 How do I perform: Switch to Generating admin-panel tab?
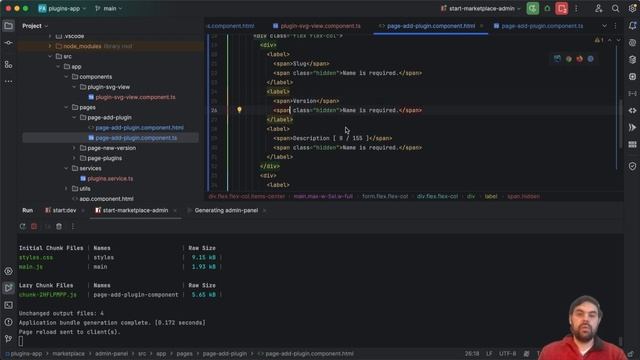pyautogui.click(x=226, y=211)
